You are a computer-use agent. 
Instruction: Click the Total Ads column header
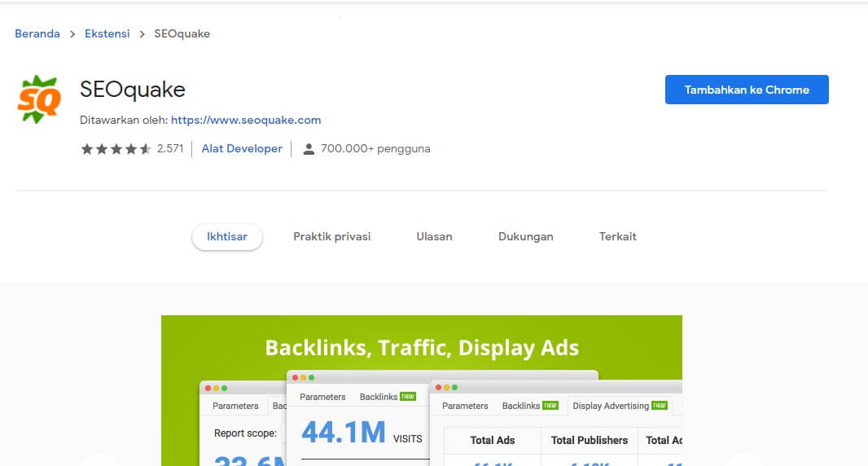[492, 441]
